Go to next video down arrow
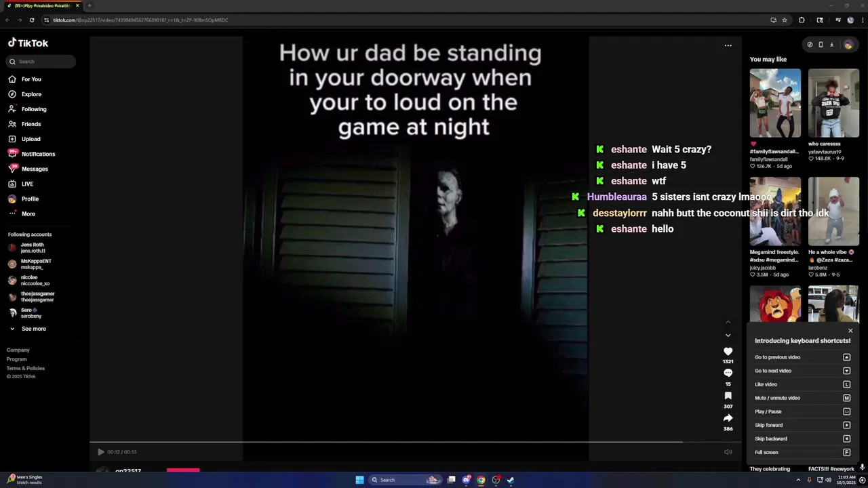This screenshot has width=868, height=488. pos(728,335)
